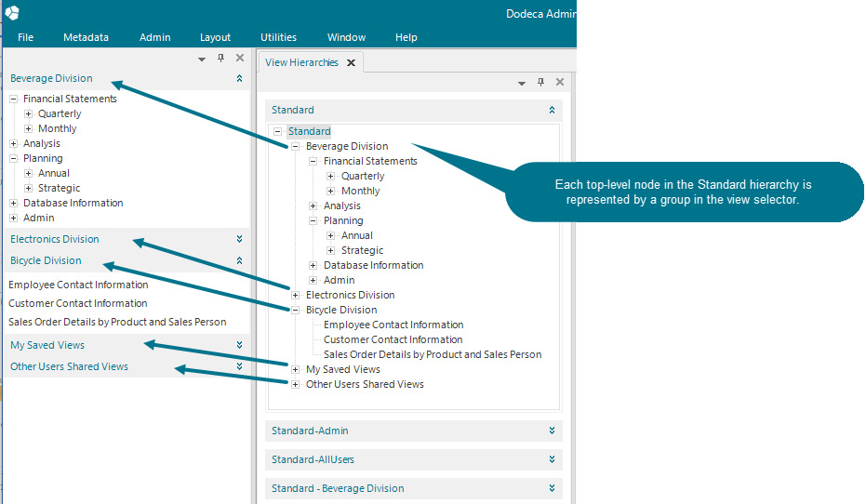Select Customer Contact Information in hierarchy tree
The width and height of the screenshot is (866, 504).
click(x=393, y=339)
